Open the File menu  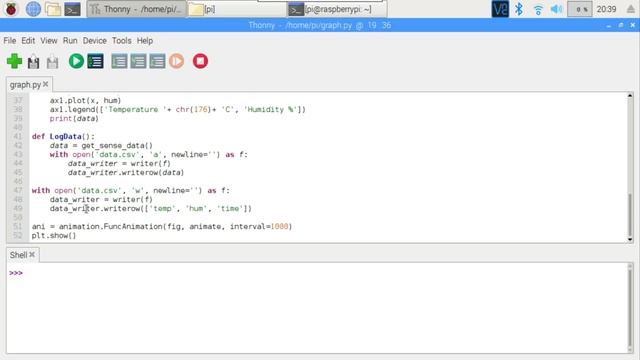10,41
